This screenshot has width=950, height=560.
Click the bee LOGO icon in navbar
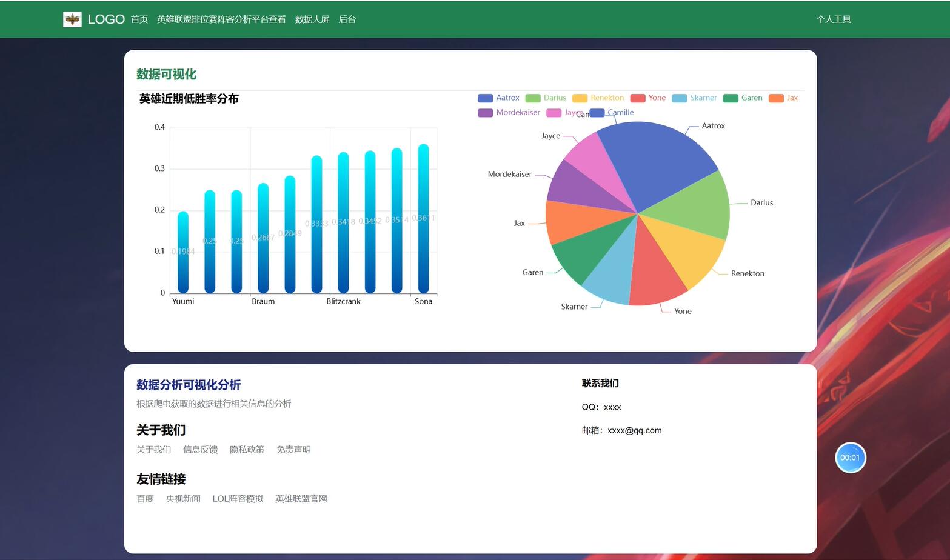pos(73,19)
